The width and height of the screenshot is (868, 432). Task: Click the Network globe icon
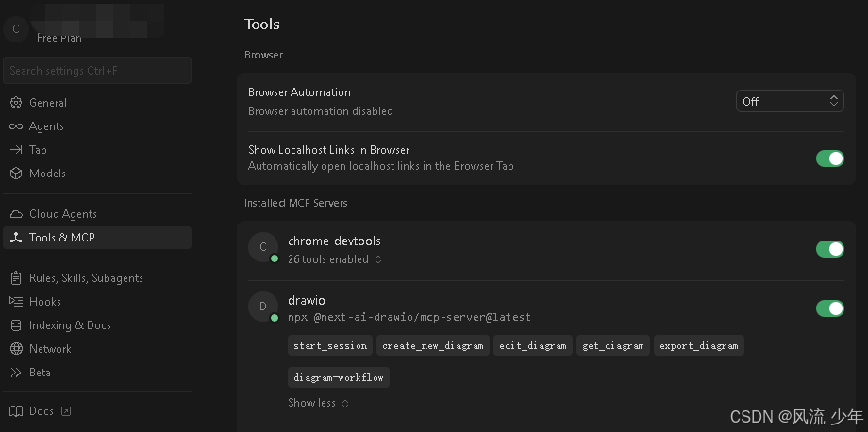[16, 349]
